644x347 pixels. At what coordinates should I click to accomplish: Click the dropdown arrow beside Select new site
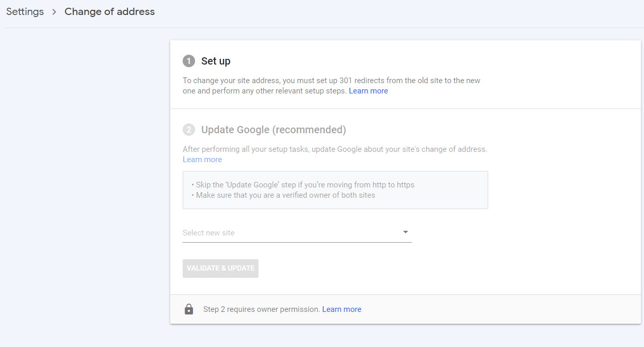coord(406,232)
